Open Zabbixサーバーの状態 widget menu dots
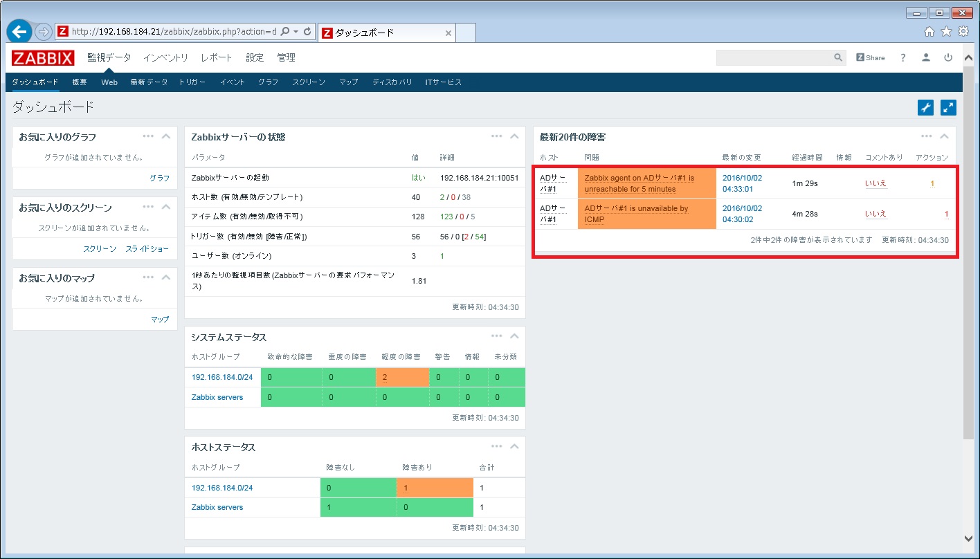The width and height of the screenshot is (980, 559). click(496, 136)
